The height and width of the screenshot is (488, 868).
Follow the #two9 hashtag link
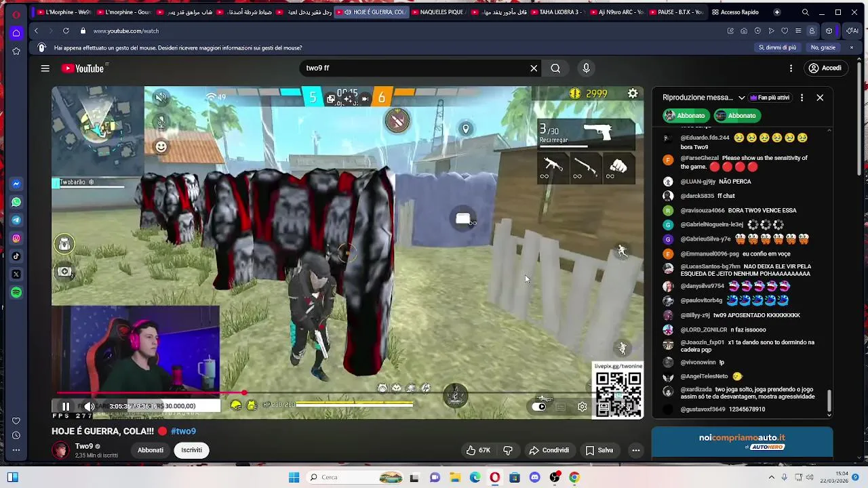pos(183,431)
